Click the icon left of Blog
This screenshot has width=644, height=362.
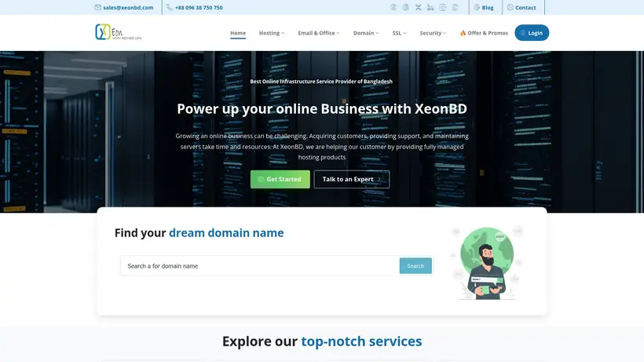coord(477,7)
